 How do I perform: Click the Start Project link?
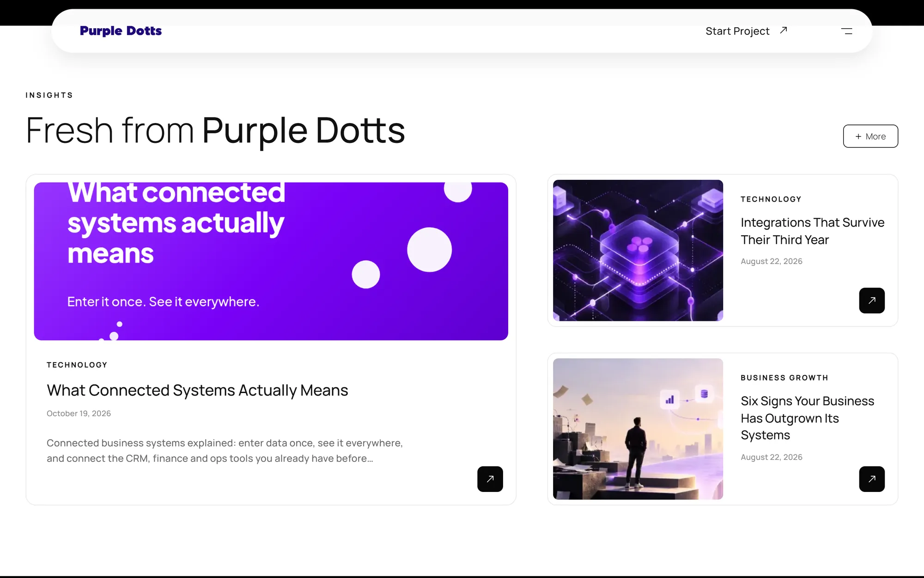pyautogui.click(x=737, y=31)
